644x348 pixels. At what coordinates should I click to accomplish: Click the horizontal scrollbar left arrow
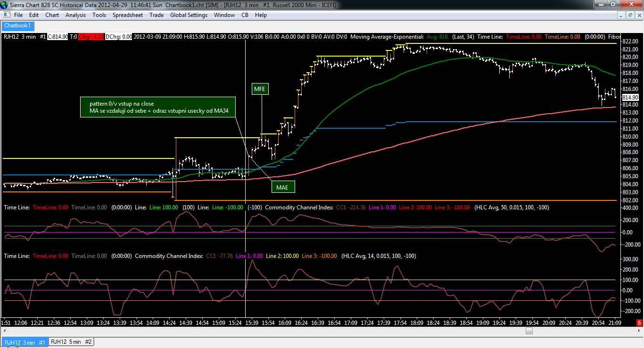click(x=4, y=331)
